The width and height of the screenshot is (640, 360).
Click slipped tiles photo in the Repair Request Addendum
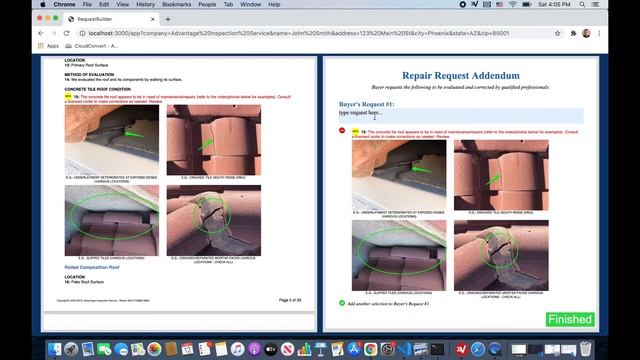coord(399,256)
